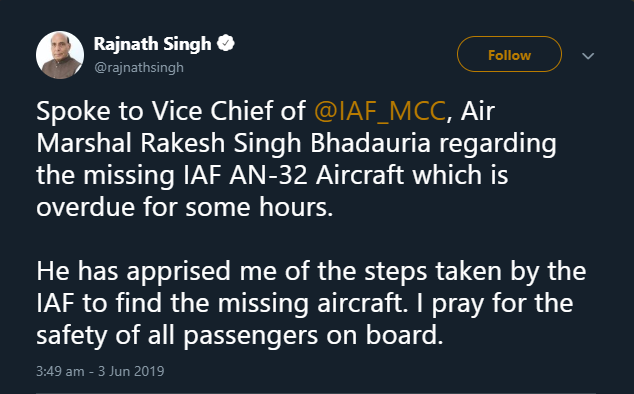Screen dimensions: 634x394
Task: Click the phrase 'I pray for the'
Action: click(x=495, y=304)
